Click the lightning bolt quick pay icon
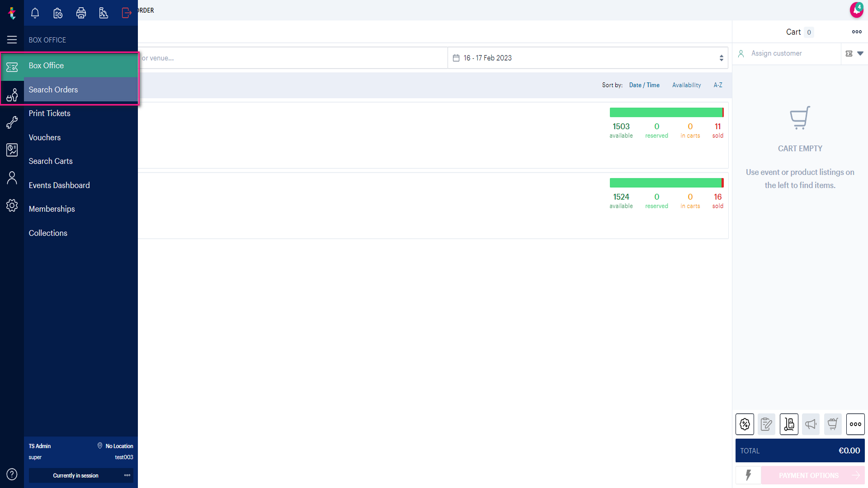Screen dimensions: 868x488 (748, 475)
